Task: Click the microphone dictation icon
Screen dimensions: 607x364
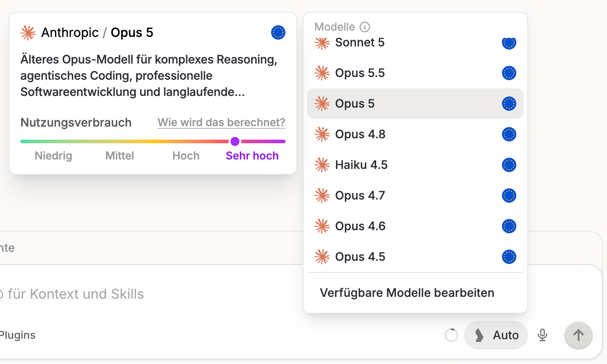Action: point(543,335)
